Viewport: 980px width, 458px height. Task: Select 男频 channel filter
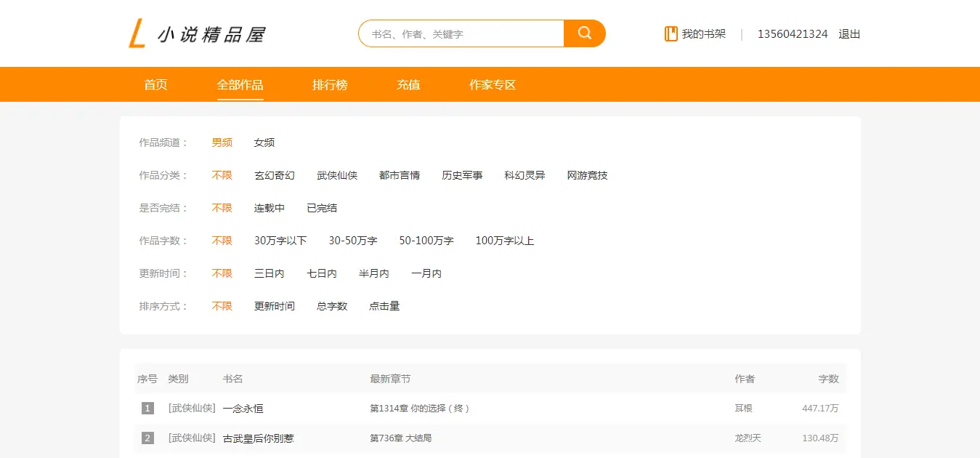click(222, 142)
